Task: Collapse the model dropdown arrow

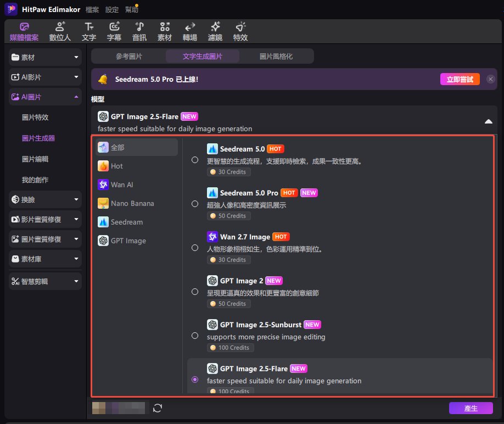Action: click(x=488, y=121)
